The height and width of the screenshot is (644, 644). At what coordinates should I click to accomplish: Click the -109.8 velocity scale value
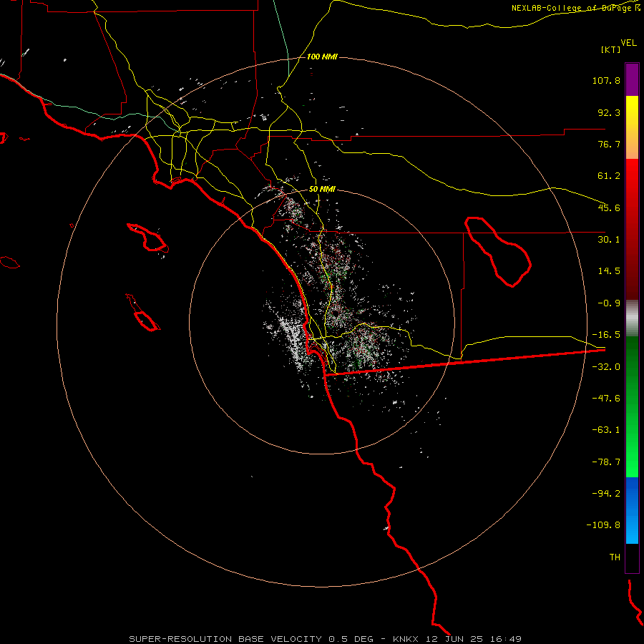[603, 525]
